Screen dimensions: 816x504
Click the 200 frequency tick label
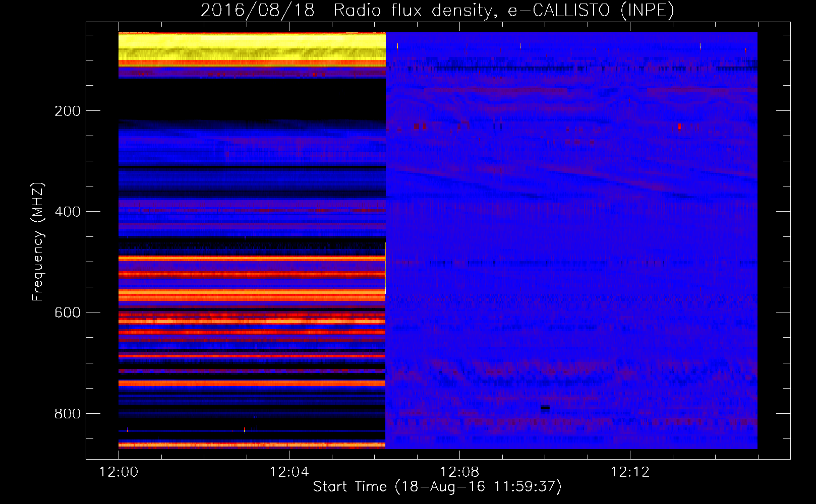click(68, 111)
